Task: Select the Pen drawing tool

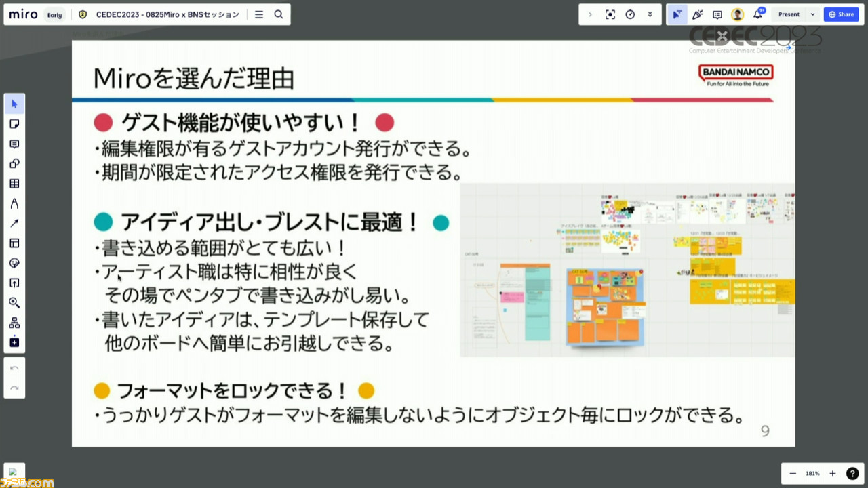Action: point(14,203)
